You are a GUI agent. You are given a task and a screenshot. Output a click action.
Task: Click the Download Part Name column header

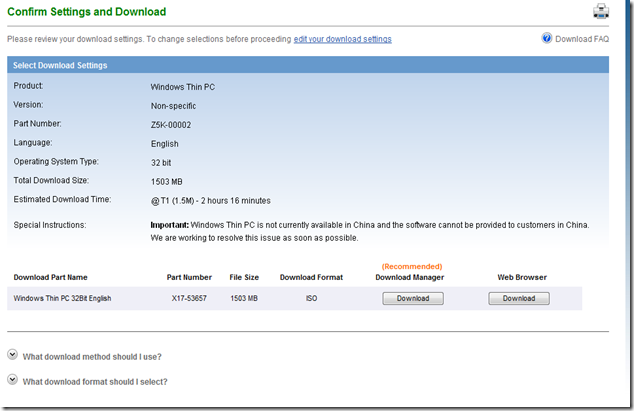[51, 277]
